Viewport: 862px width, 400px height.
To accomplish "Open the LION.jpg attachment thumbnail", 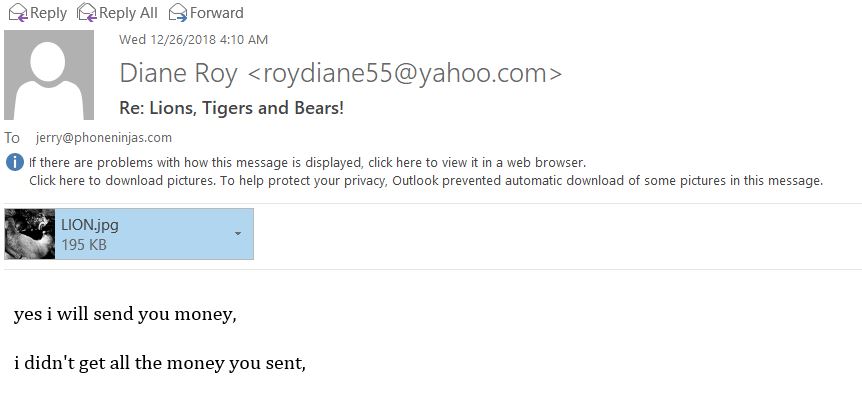I will [x=30, y=234].
